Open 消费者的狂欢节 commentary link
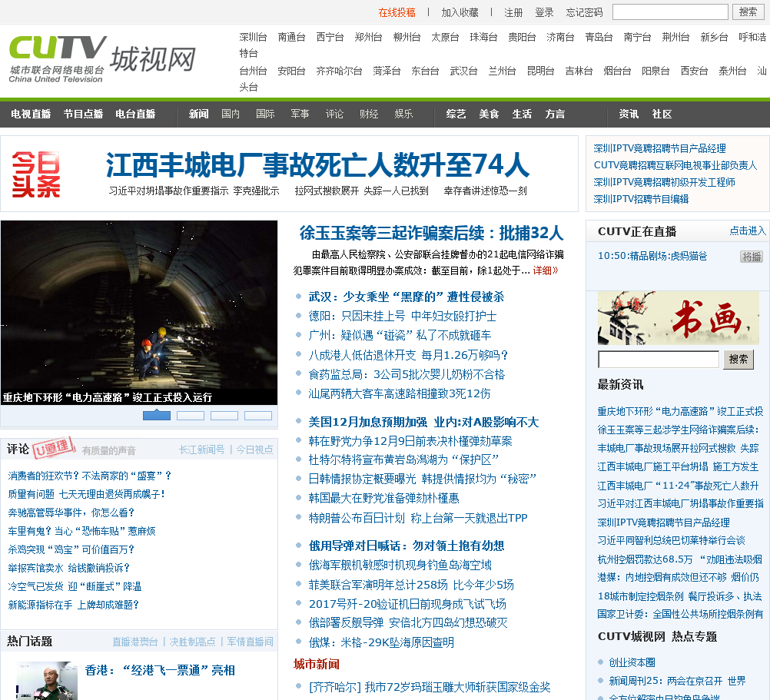Image resolution: width=770 pixels, height=700 pixels. coord(90,476)
